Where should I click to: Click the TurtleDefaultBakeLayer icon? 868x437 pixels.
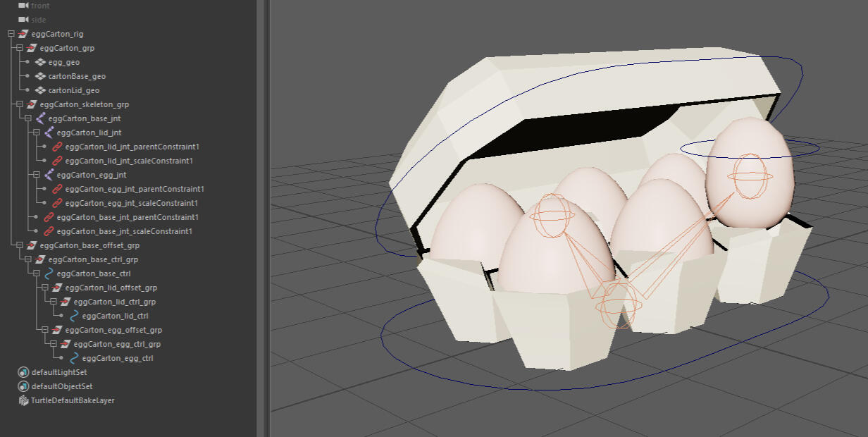(23, 400)
